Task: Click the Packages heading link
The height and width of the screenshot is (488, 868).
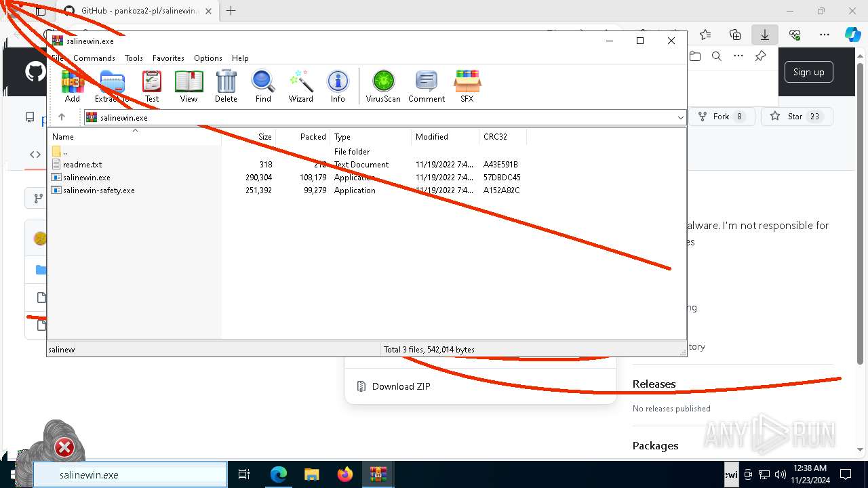Action: pos(655,446)
